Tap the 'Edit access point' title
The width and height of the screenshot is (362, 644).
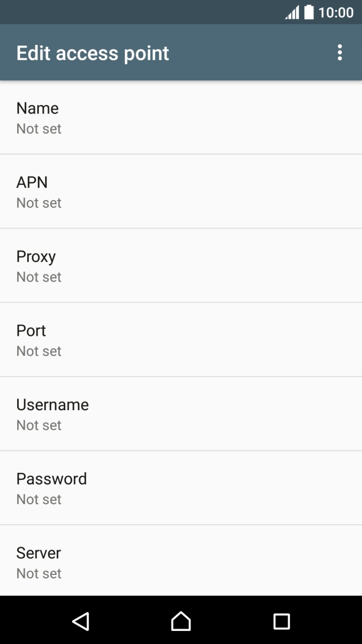93,53
